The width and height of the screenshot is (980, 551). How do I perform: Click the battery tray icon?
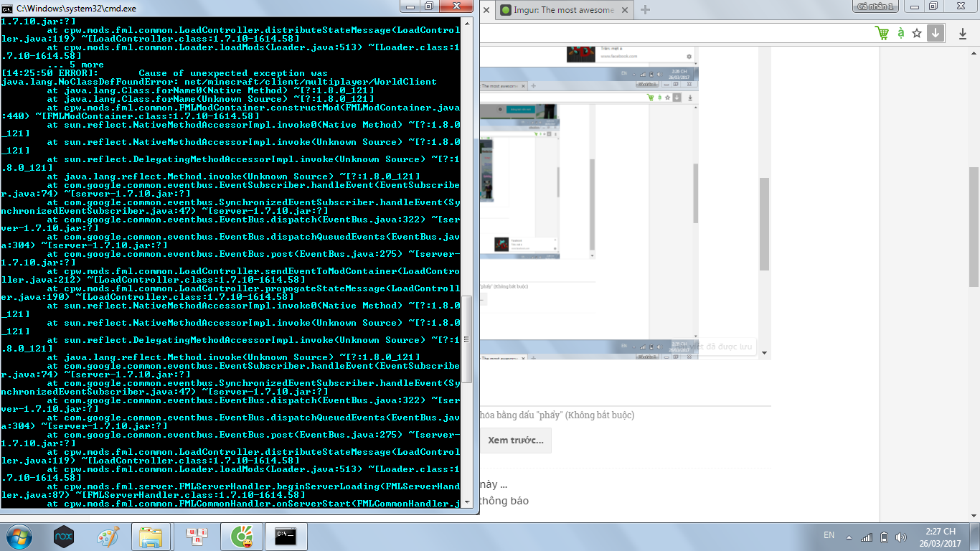(885, 537)
